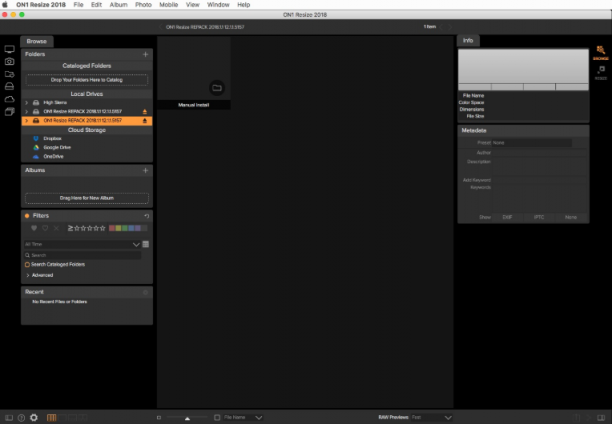Open the RAW Previews Fast dropdown
Screen dimensions: 612x424
(431, 417)
